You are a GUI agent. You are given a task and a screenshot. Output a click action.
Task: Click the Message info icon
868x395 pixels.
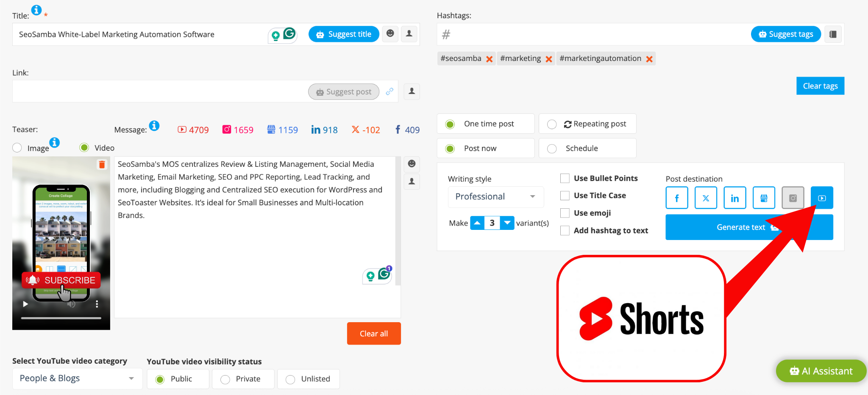tap(154, 126)
